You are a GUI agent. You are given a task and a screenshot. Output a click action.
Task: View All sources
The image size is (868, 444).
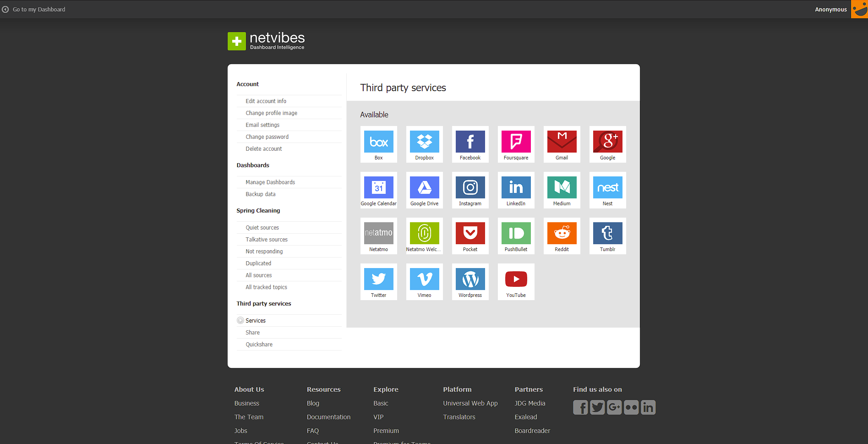(x=259, y=275)
